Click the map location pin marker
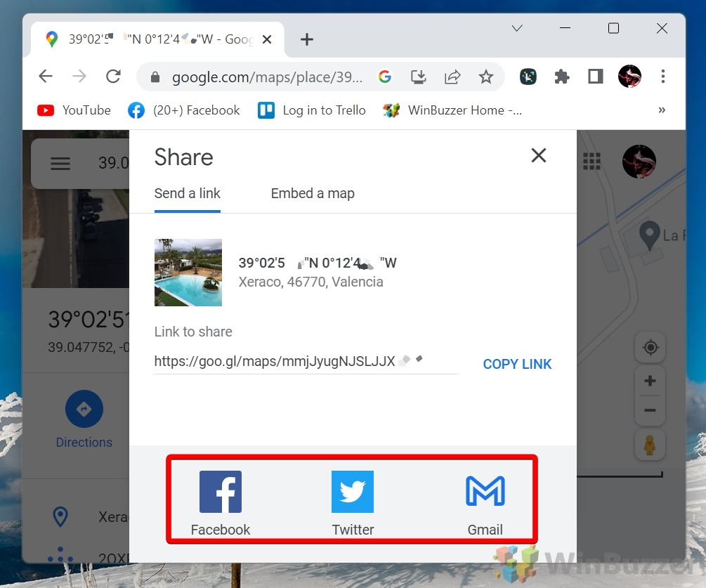This screenshot has height=588, width=706. click(x=649, y=235)
